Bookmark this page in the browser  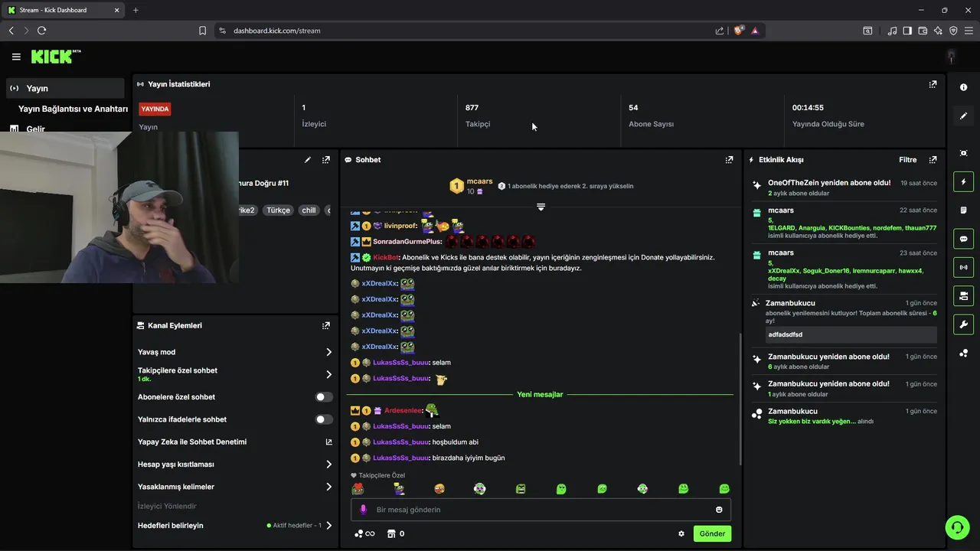coord(202,31)
